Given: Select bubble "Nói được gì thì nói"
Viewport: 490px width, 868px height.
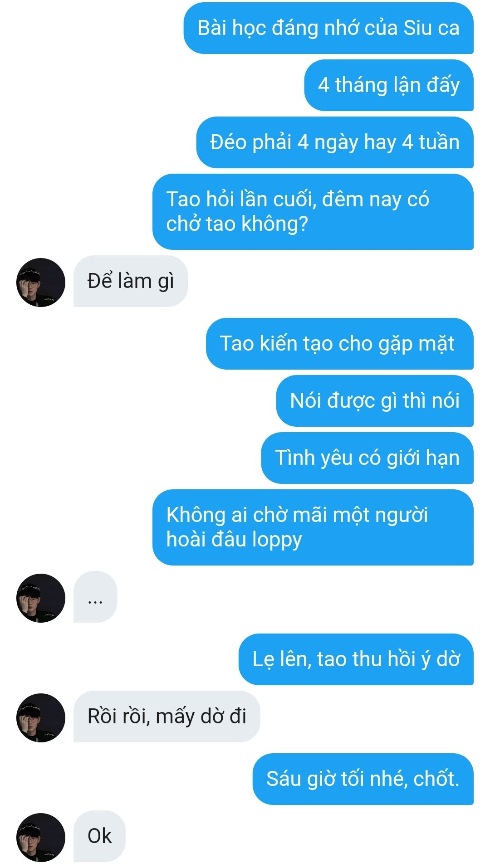Looking at the screenshot, I should click(375, 401).
